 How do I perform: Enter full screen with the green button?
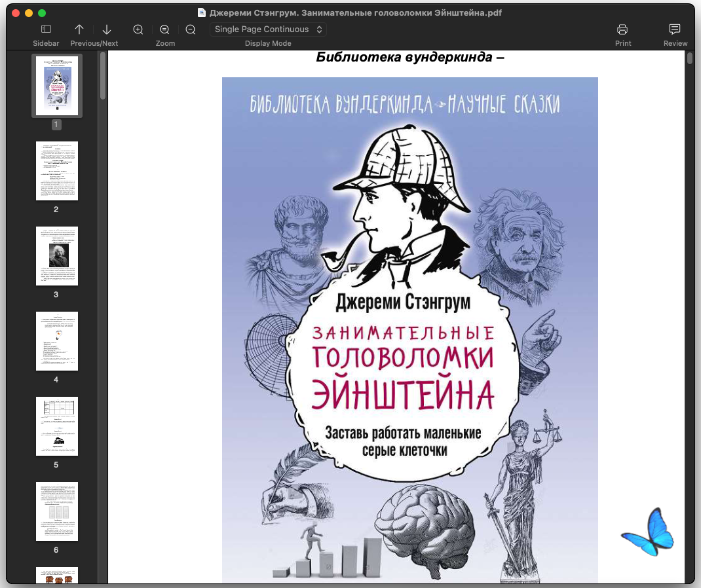click(x=41, y=13)
